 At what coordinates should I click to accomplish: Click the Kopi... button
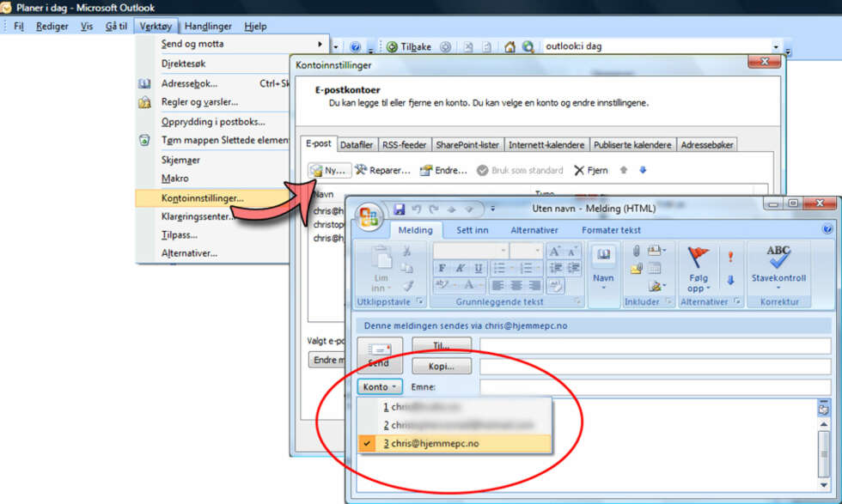442,366
